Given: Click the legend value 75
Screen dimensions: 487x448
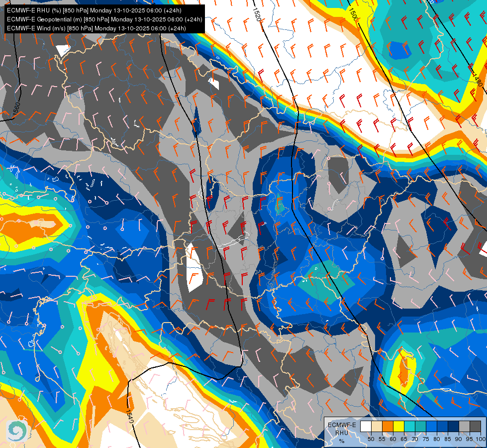Looking at the screenshot, I should tap(426, 439).
